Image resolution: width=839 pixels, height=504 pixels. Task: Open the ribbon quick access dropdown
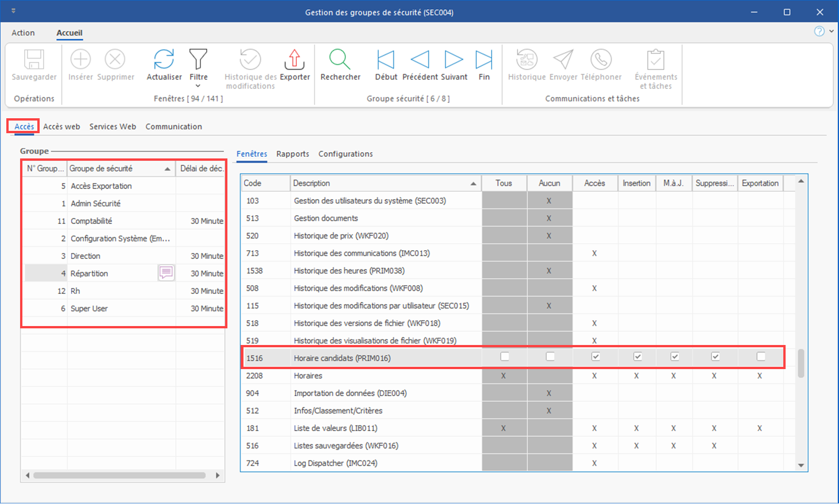click(13, 11)
